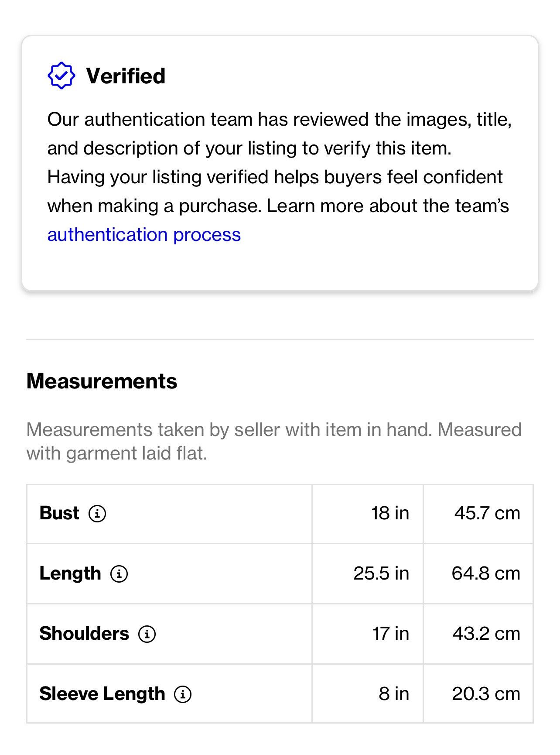This screenshot has height=755, width=560.
Task: Click the 8 in sleeve value
Action: [394, 694]
